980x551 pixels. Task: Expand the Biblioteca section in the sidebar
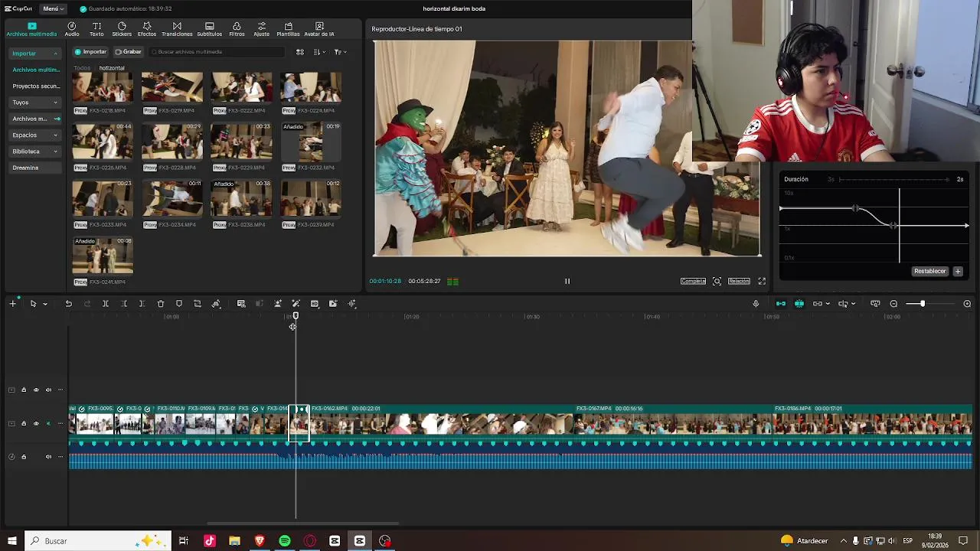pyautogui.click(x=35, y=152)
